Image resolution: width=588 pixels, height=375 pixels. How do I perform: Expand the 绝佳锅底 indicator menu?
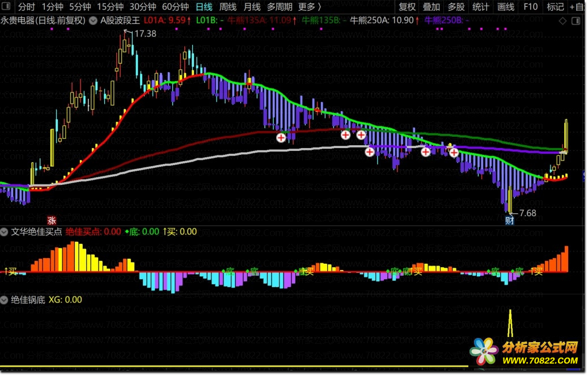4,300
